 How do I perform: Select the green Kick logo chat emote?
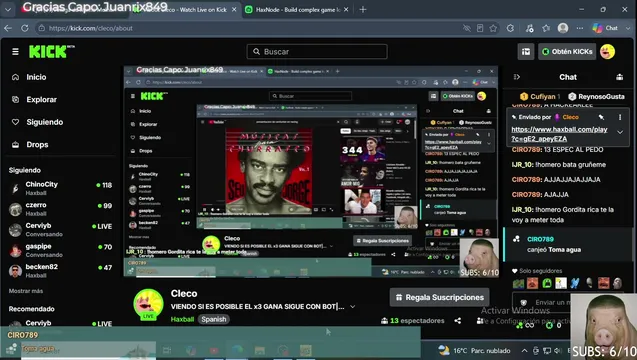547,283
